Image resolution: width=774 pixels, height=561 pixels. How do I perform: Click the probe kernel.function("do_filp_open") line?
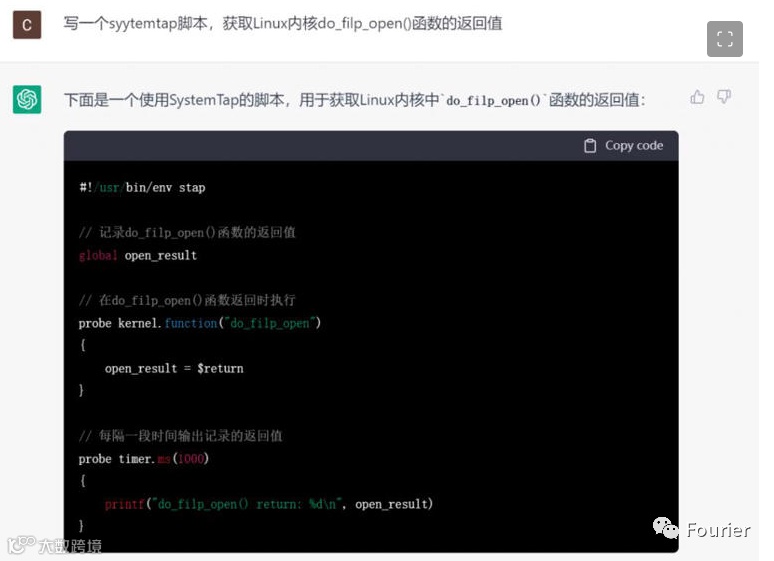[x=199, y=323]
